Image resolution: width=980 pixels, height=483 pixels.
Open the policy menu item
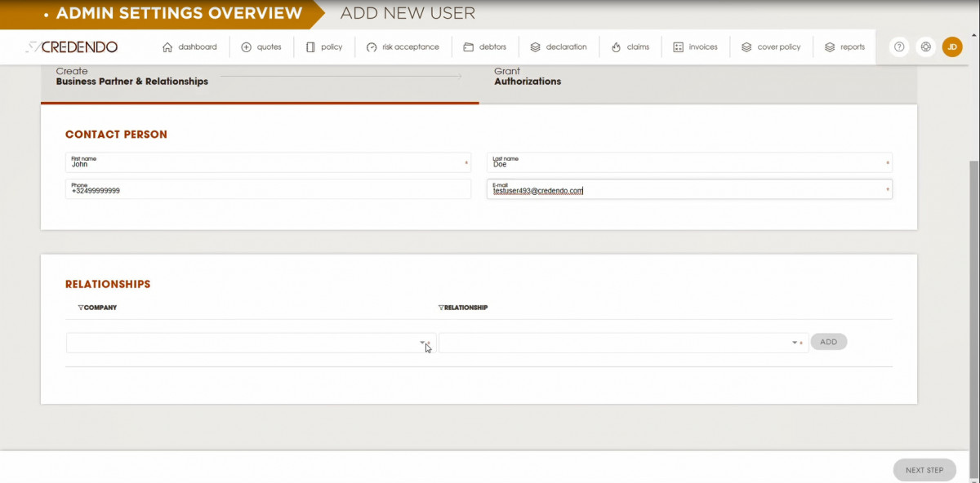[x=324, y=47]
